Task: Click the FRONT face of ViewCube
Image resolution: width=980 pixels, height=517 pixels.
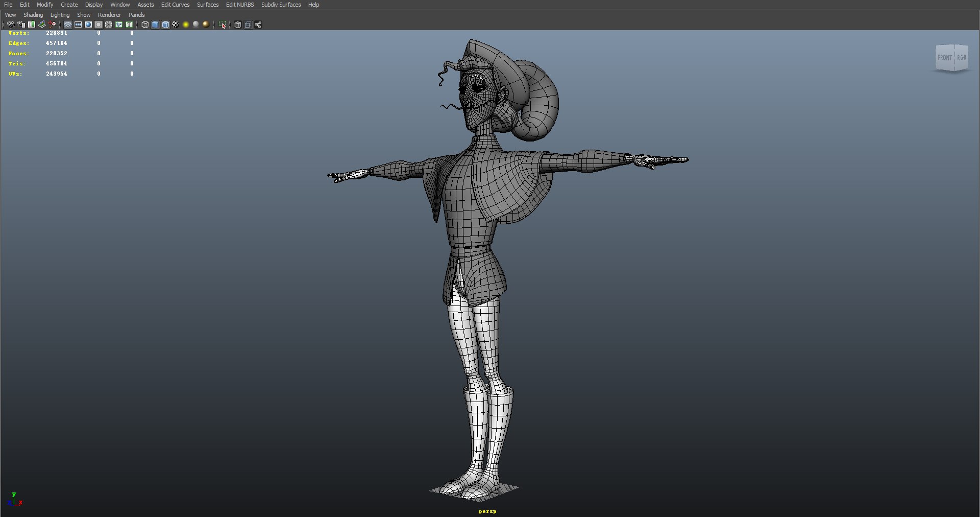Action: (x=944, y=57)
